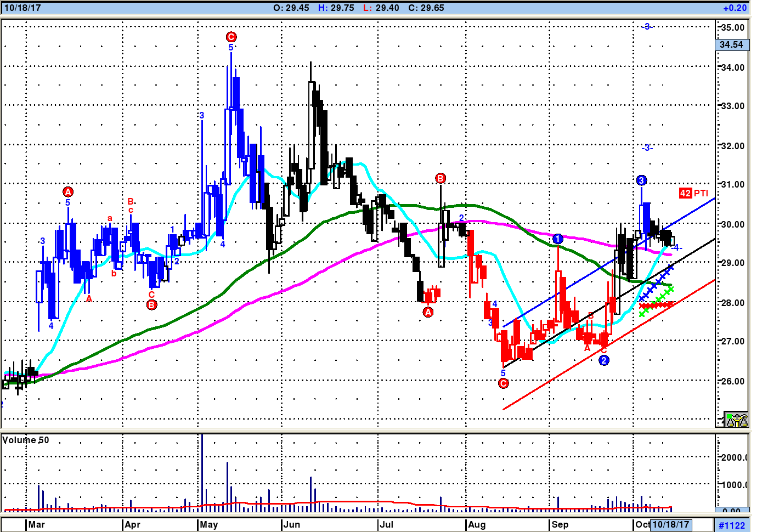Click red circled B label near August
768x532 pixels.
click(441, 178)
